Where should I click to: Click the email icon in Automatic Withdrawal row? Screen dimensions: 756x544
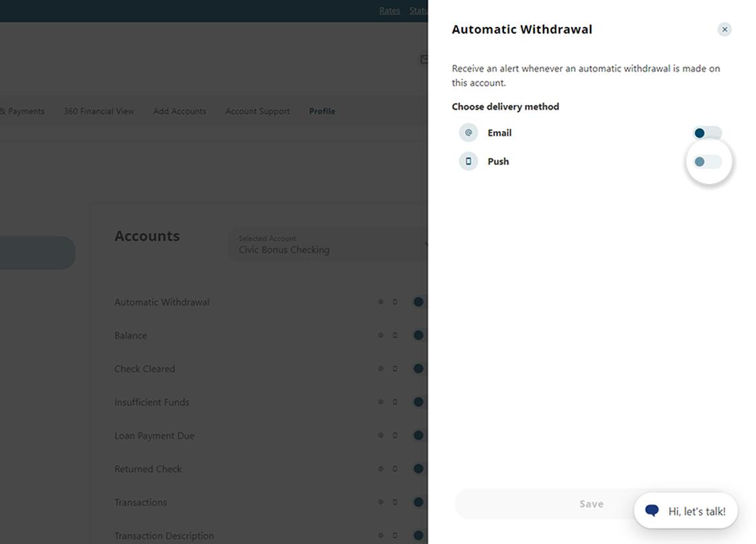(x=380, y=302)
